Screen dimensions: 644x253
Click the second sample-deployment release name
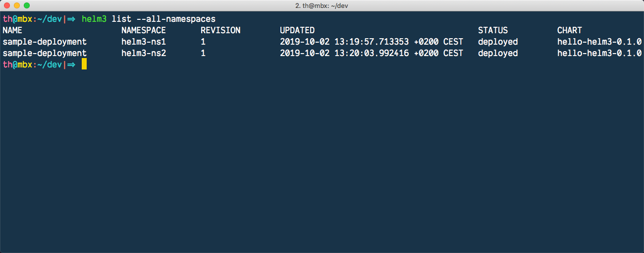[45, 53]
